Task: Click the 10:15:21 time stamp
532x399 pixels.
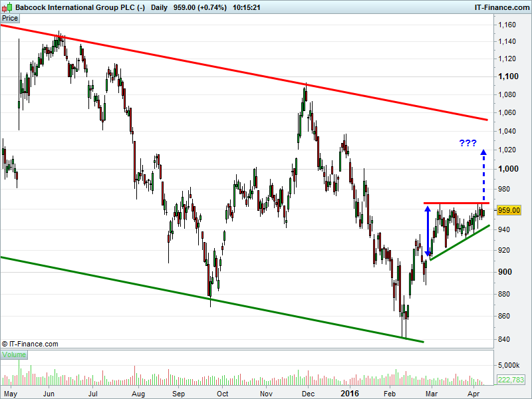Action: click(247, 7)
